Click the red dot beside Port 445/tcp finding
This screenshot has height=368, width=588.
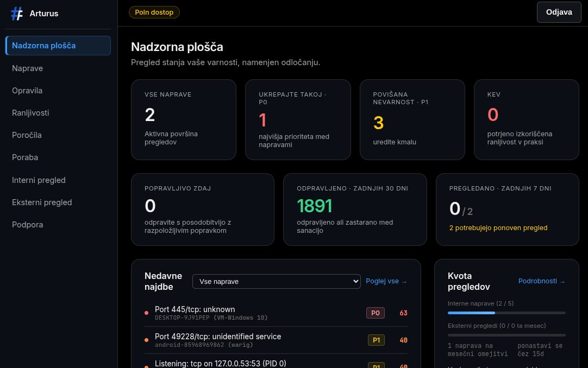coord(146,313)
